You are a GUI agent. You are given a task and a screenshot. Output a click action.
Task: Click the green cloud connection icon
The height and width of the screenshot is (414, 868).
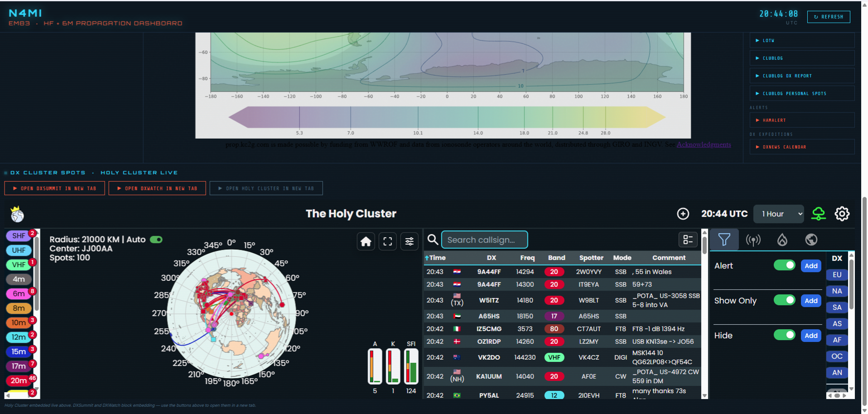click(x=819, y=214)
